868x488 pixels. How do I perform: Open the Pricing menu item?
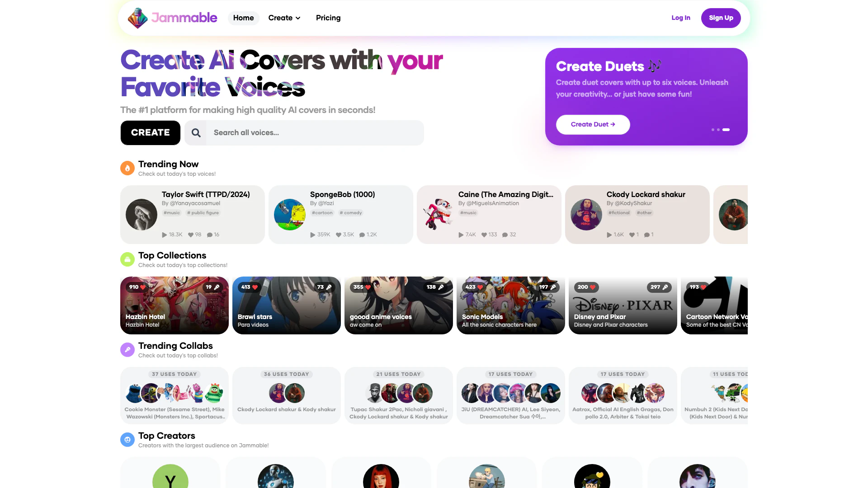(328, 18)
